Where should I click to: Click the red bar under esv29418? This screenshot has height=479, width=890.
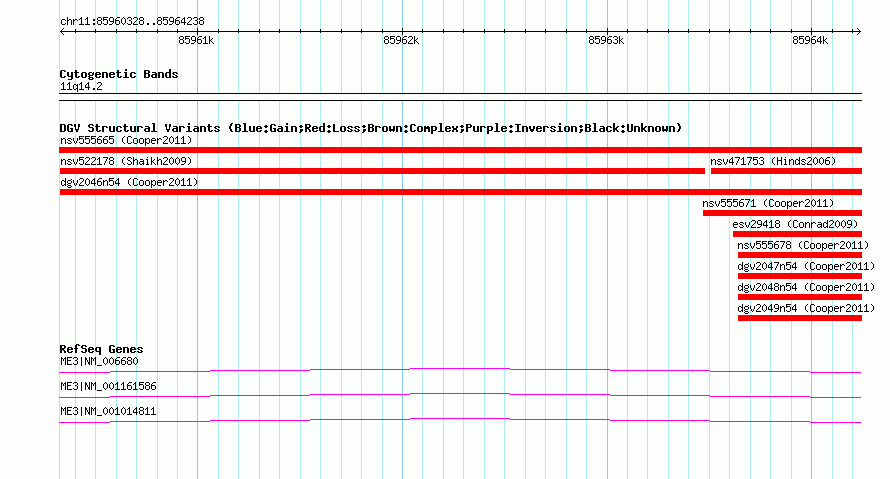coord(797,234)
